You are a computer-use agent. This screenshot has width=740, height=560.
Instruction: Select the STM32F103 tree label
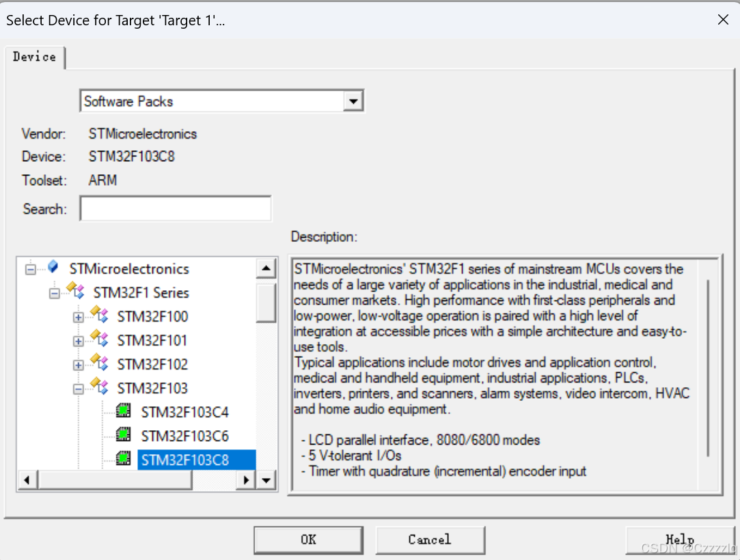tap(152, 389)
